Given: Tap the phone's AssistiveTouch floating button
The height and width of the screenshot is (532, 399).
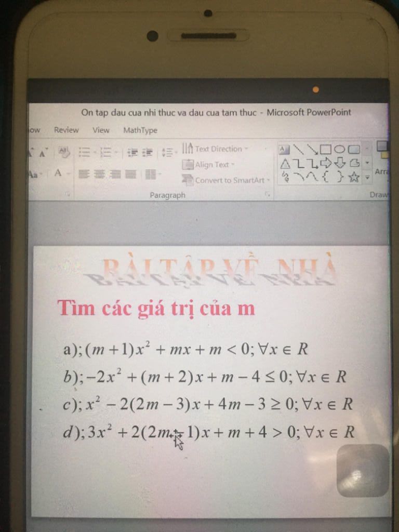Looking at the screenshot, I should click(363, 470).
